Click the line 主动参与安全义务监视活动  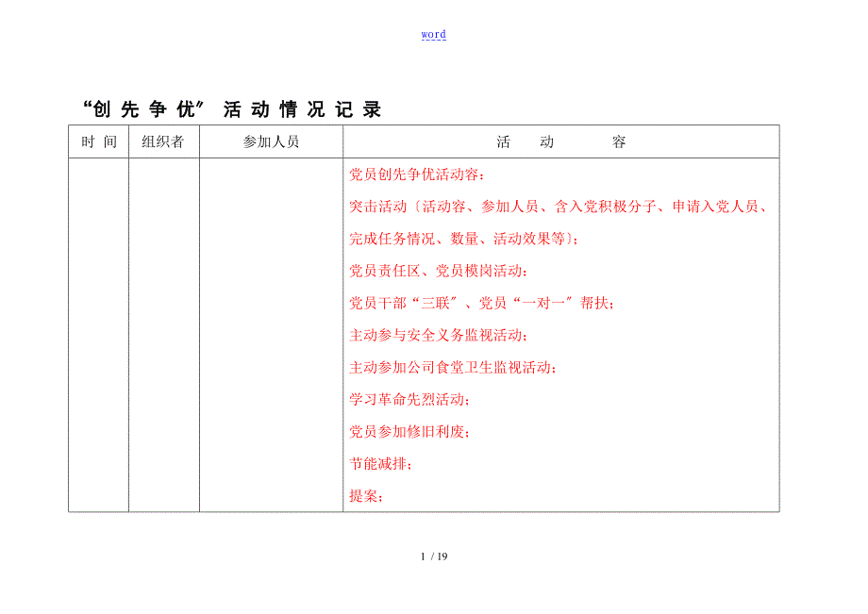440,336
